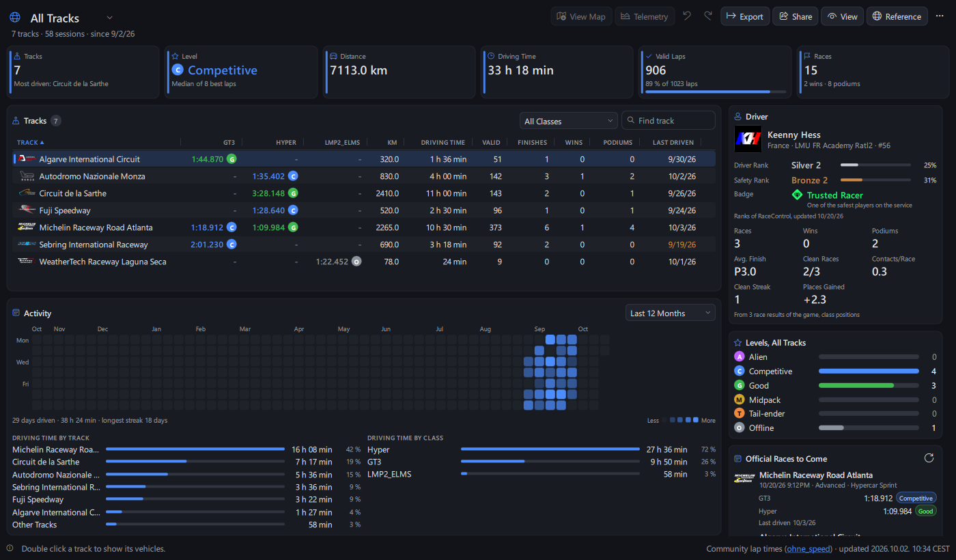
Task: Select the Sebring International Raceway table row
Action: point(365,244)
